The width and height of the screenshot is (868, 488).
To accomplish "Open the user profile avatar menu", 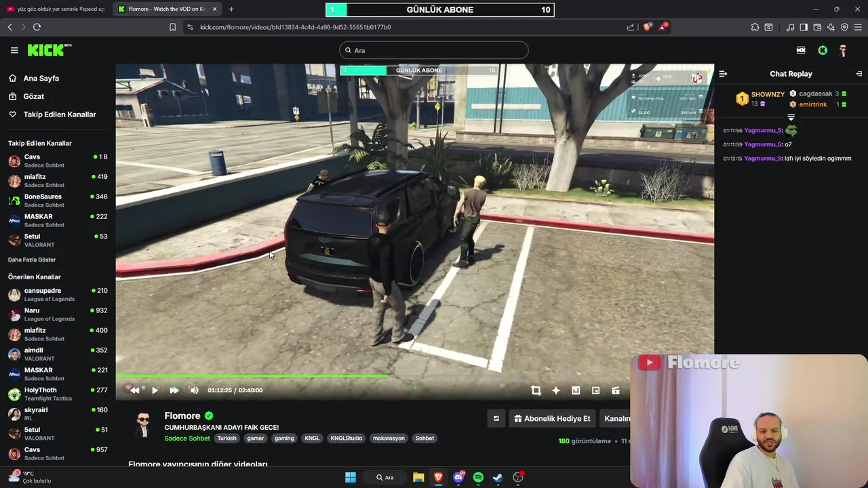I will pos(843,50).
